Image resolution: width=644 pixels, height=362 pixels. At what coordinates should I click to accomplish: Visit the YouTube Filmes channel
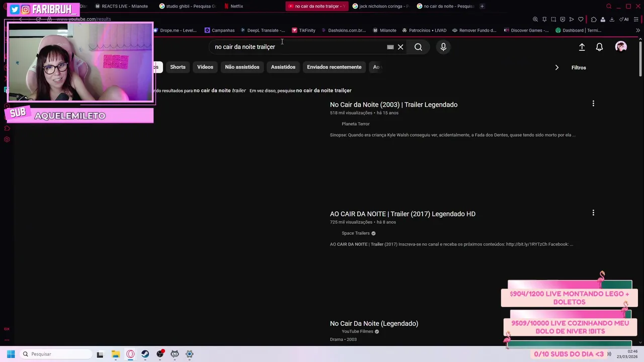(357, 331)
